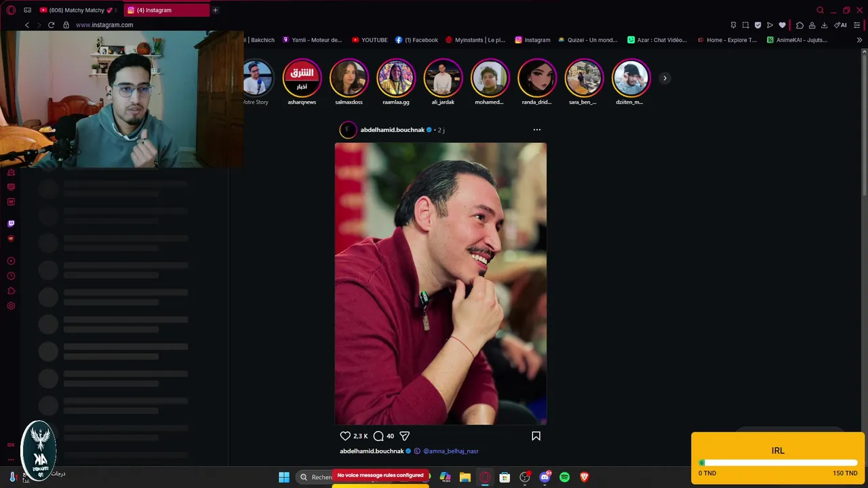
Task: Open the Azar : Chat Vidéo bookmark
Action: [657, 40]
